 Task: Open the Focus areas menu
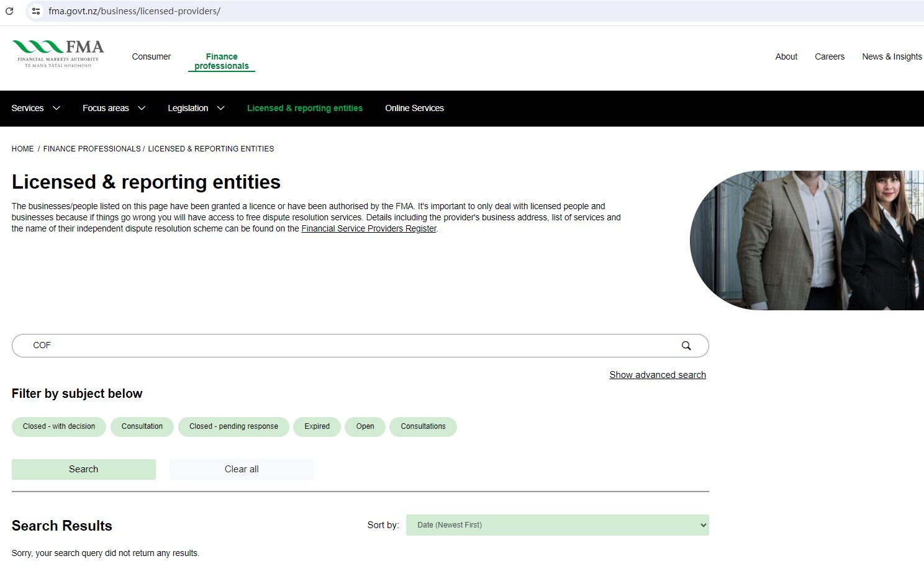click(106, 108)
